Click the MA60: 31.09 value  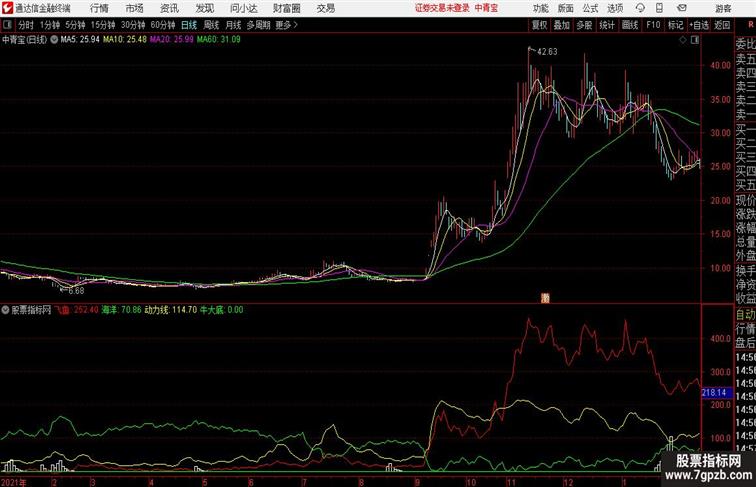218,40
